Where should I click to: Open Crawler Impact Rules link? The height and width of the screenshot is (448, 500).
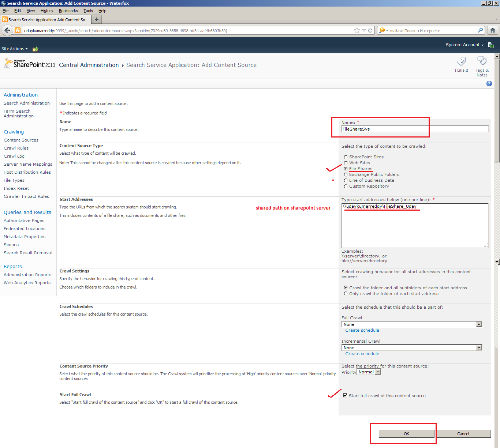pyautogui.click(x=26, y=196)
